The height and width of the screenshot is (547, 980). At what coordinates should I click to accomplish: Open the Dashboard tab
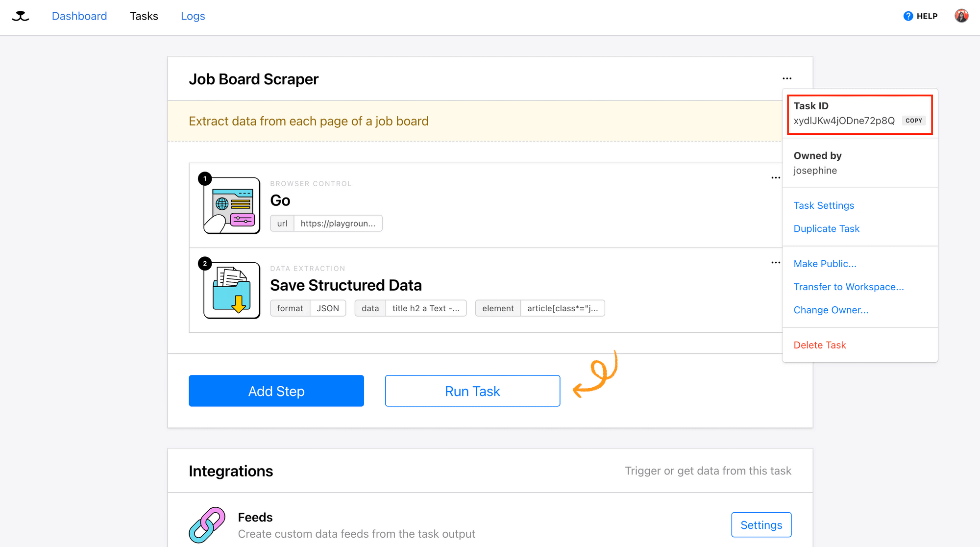[x=79, y=16]
